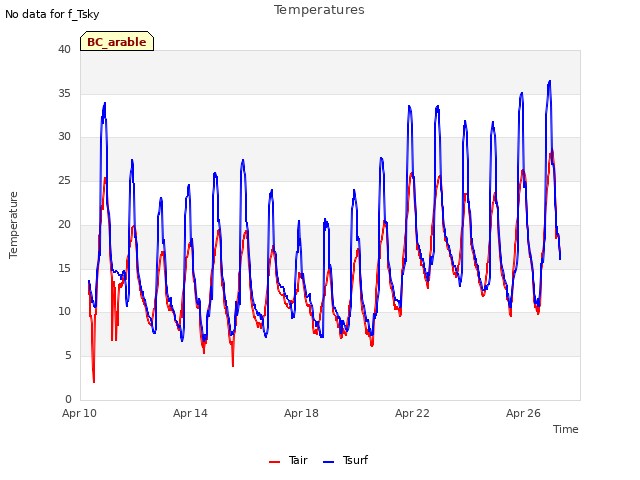The width and height of the screenshot is (640, 480).
Task: Click the Time x-axis title
Action: [x=566, y=429]
